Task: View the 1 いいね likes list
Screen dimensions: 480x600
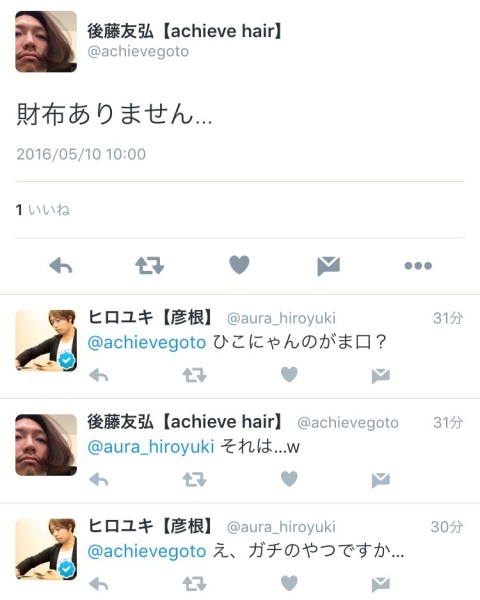Action: pyautogui.click(x=43, y=210)
